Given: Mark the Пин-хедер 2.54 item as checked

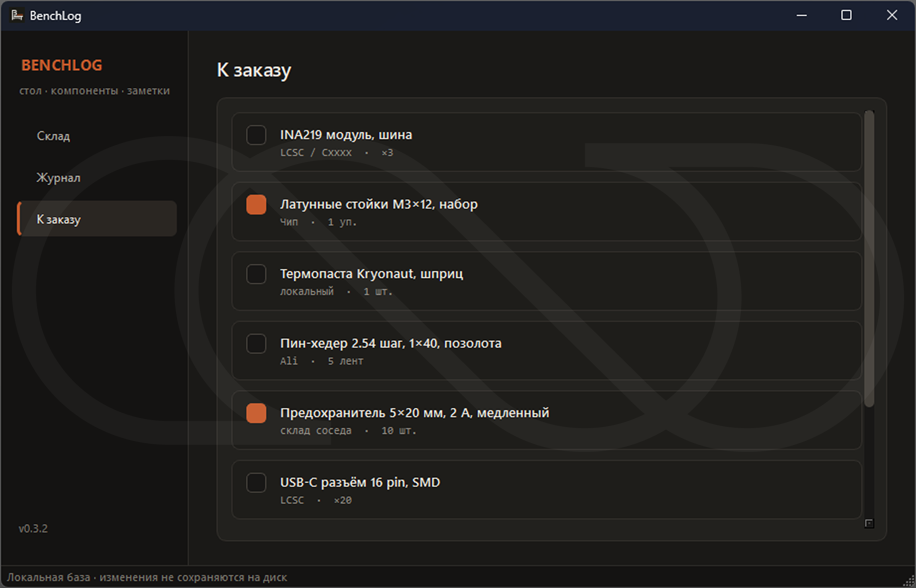Looking at the screenshot, I should (256, 344).
